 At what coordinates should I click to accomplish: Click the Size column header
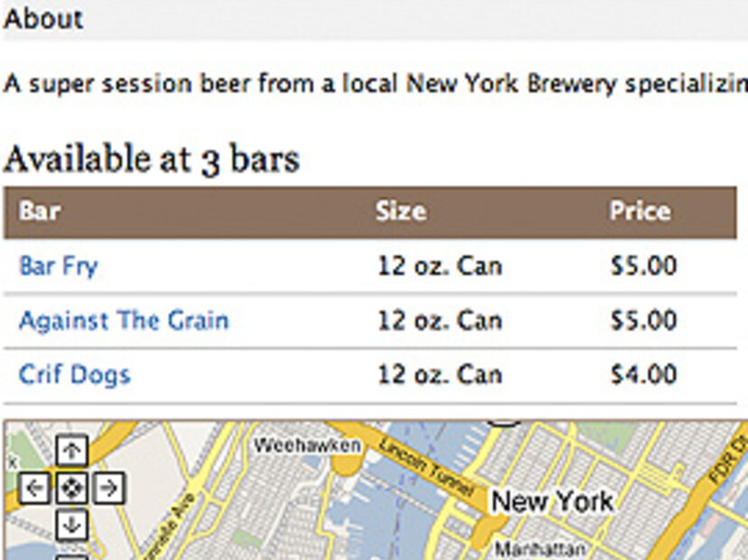pos(400,211)
